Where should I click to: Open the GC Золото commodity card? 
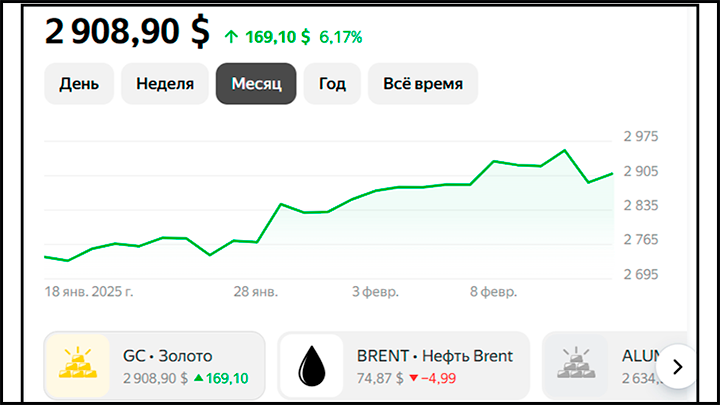point(155,366)
